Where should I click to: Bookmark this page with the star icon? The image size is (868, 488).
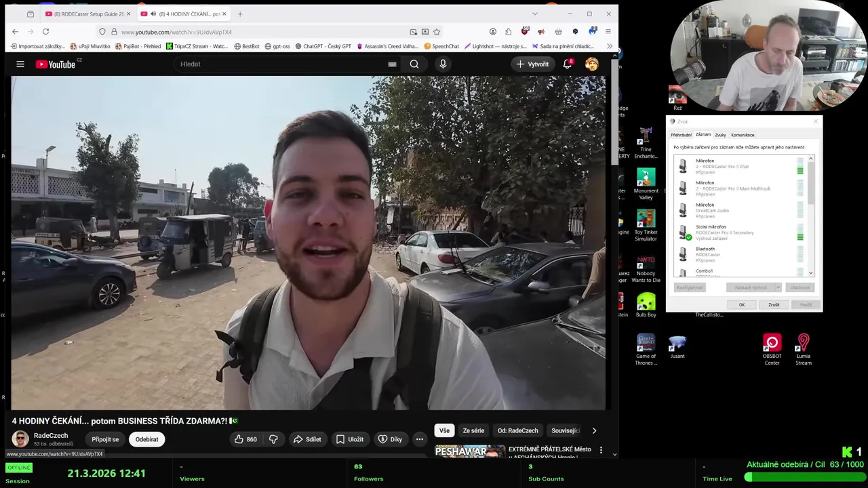click(x=437, y=32)
